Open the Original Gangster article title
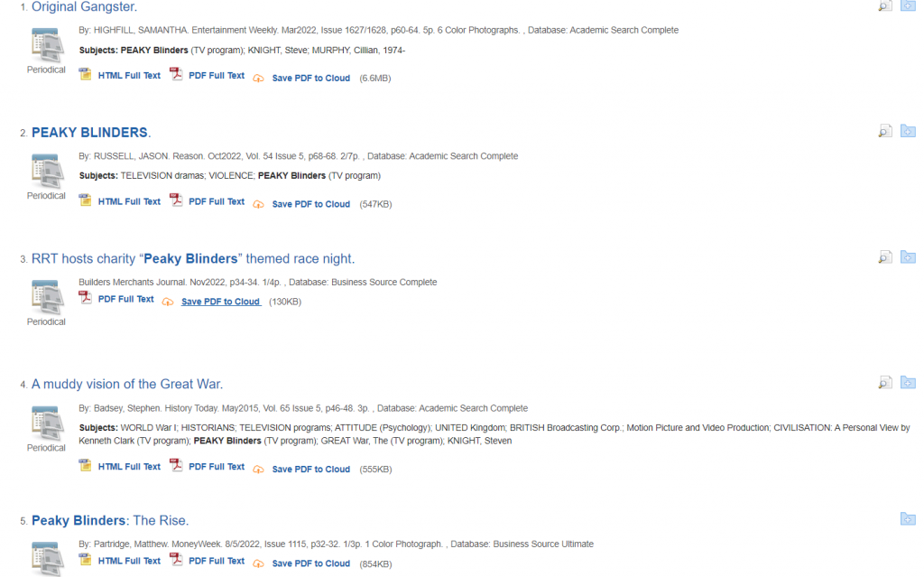The image size is (924, 577). (84, 7)
